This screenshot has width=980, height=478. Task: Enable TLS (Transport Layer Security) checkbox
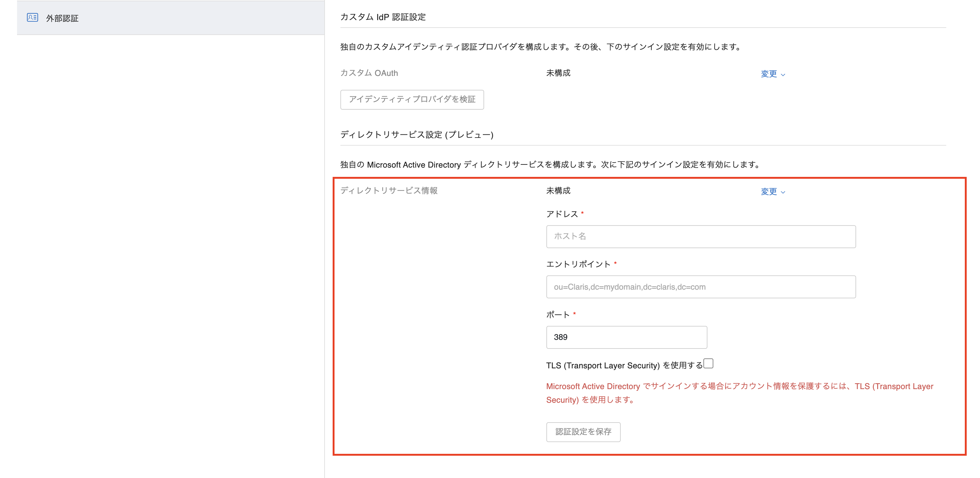708,364
